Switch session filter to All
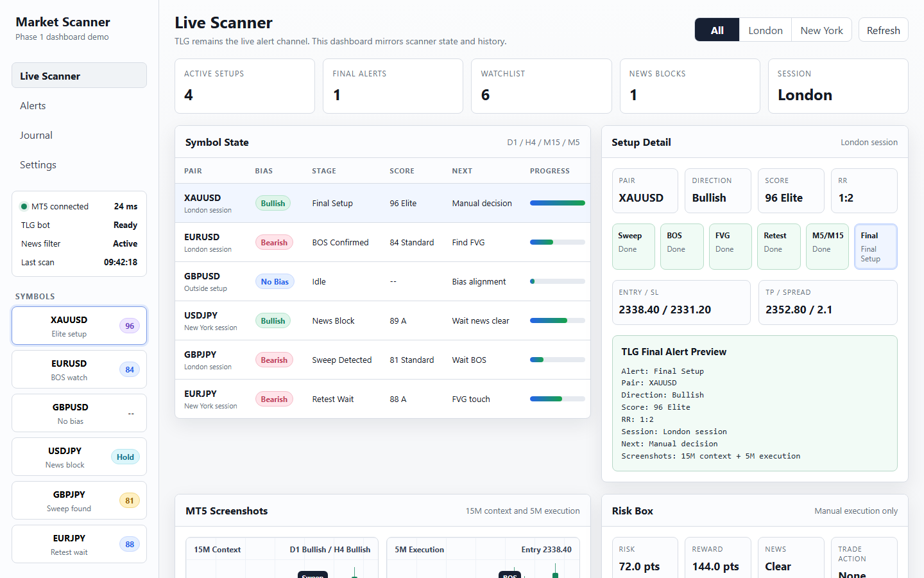Image resolution: width=924 pixels, height=578 pixels. click(717, 30)
